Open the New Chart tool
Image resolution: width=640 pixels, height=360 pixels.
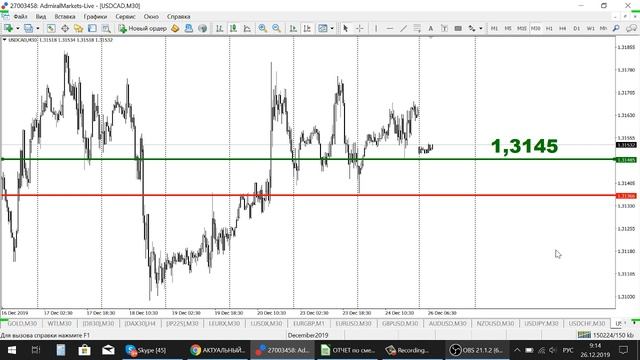8,28
